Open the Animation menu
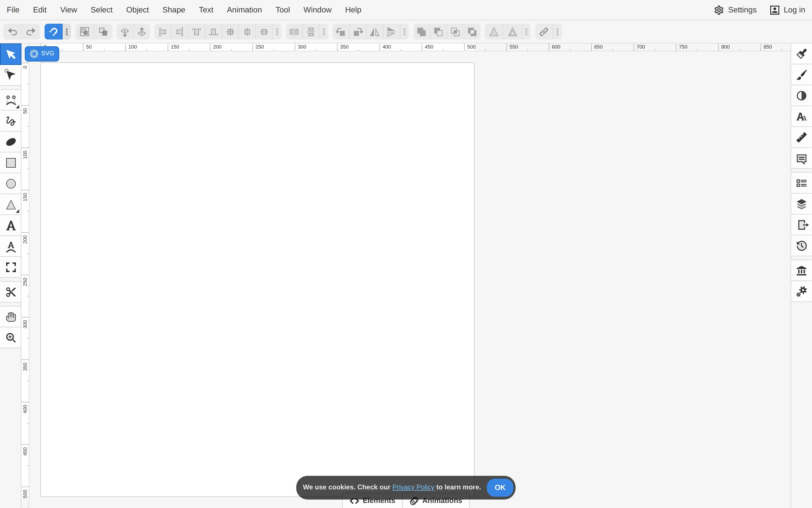Image resolution: width=812 pixels, height=508 pixels. pyautogui.click(x=244, y=10)
